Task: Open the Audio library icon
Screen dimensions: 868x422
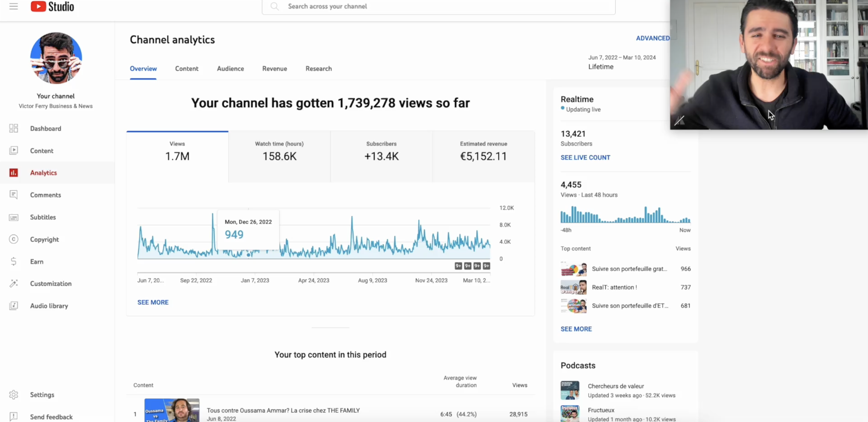Action: tap(14, 306)
